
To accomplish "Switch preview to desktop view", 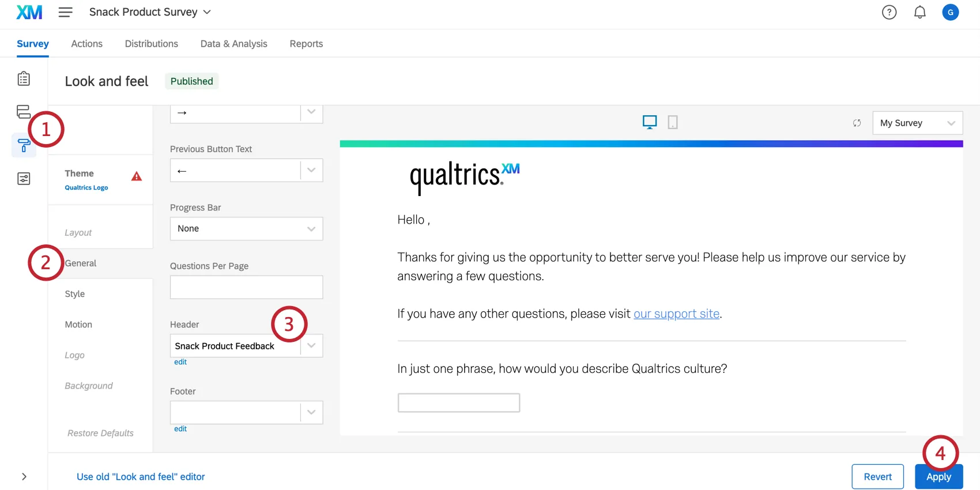I will [650, 122].
